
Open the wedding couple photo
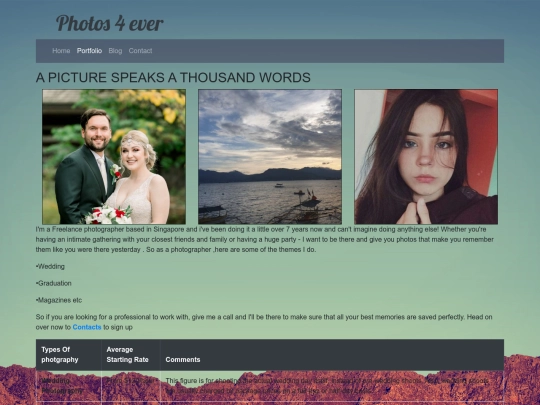pos(114,157)
